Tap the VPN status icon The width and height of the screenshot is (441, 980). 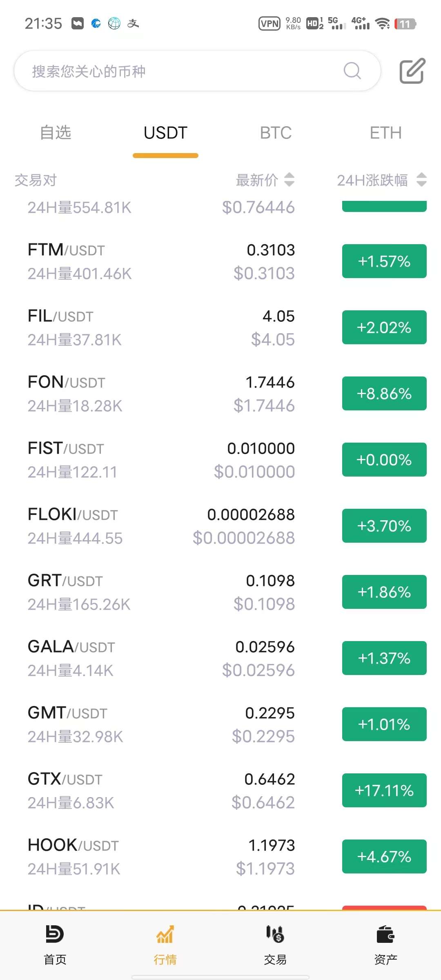(269, 24)
